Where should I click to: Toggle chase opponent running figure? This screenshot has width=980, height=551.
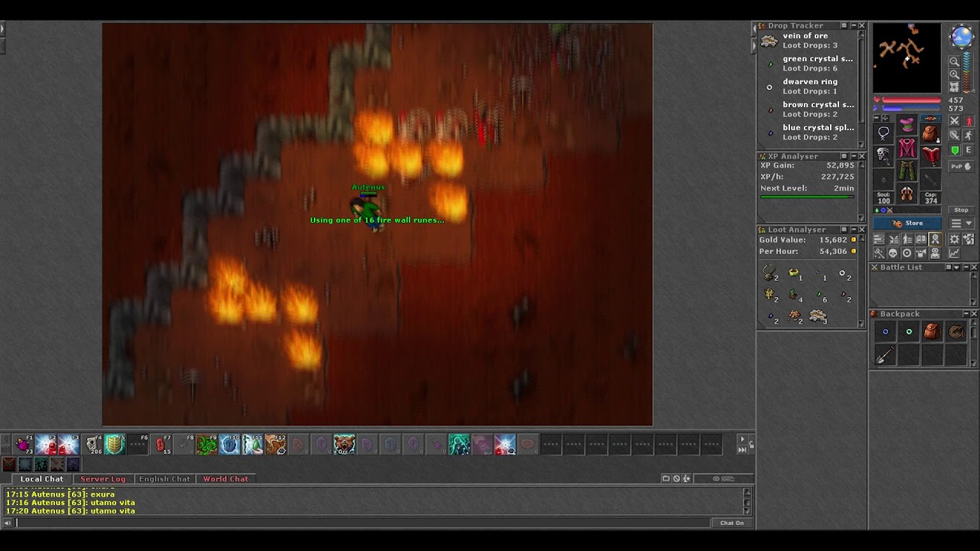tap(969, 135)
